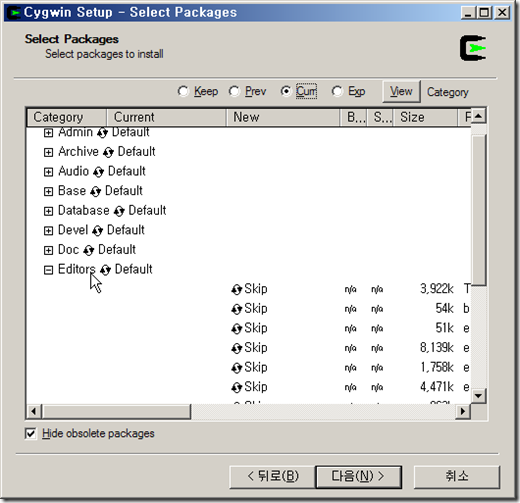This screenshot has width=520, height=503.
Task: Click the Archive category label
Action: [x=78, y=152]
